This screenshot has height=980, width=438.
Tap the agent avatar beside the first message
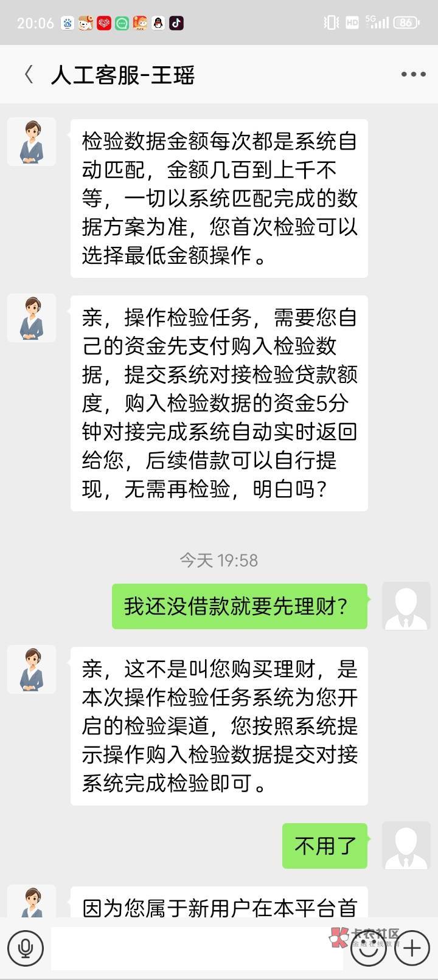[x=32, y=142]
